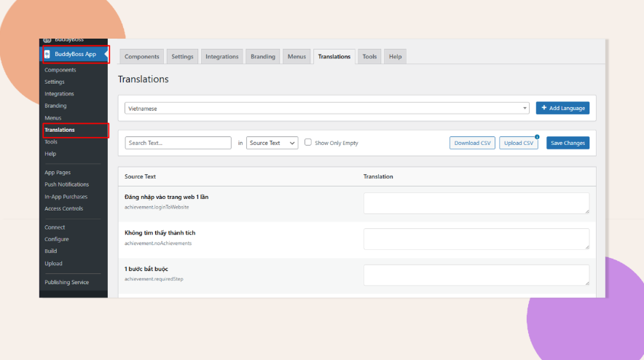Click the achievement.loginToWebsite key text
Image resolution: width=644 pixels, height=360 pixels.
pos(157,207)
